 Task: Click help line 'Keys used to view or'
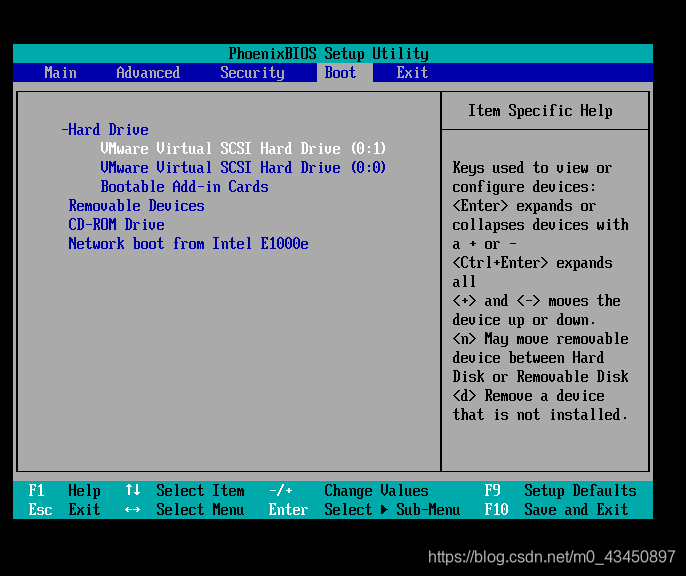pos(532,168)
